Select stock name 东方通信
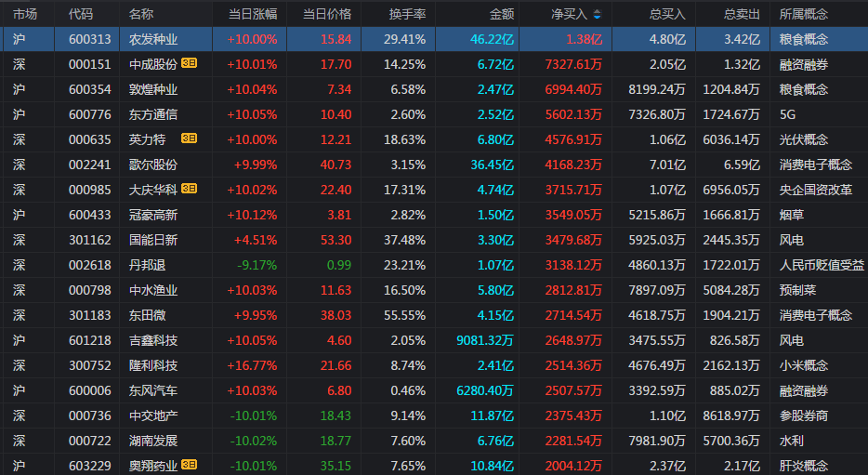 [153, 114]
